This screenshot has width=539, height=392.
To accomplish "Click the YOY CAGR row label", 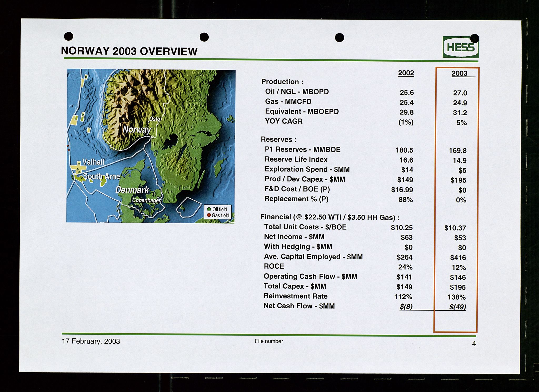I will pyautogui.click(x=284, y=121).
